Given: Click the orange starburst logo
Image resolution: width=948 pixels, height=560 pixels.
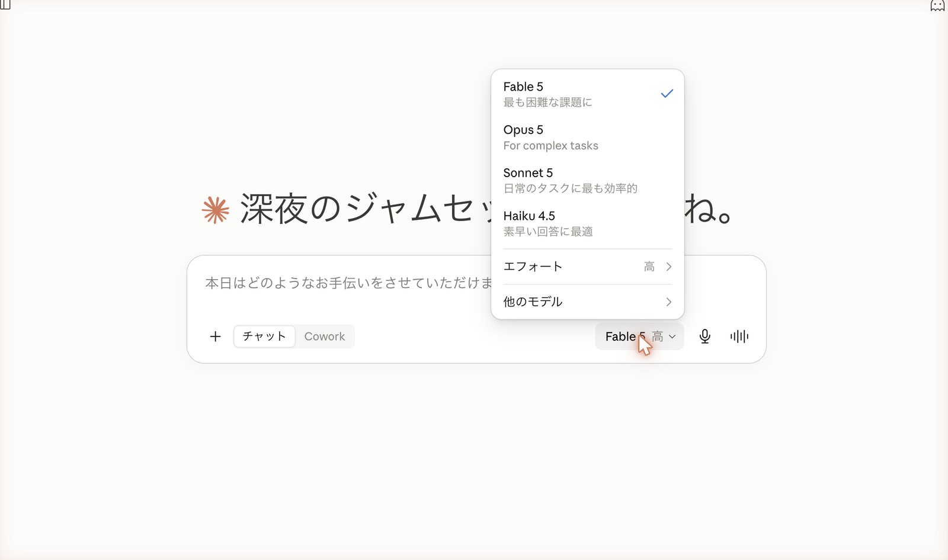Looking at the screenshot, I should point(216,210).
